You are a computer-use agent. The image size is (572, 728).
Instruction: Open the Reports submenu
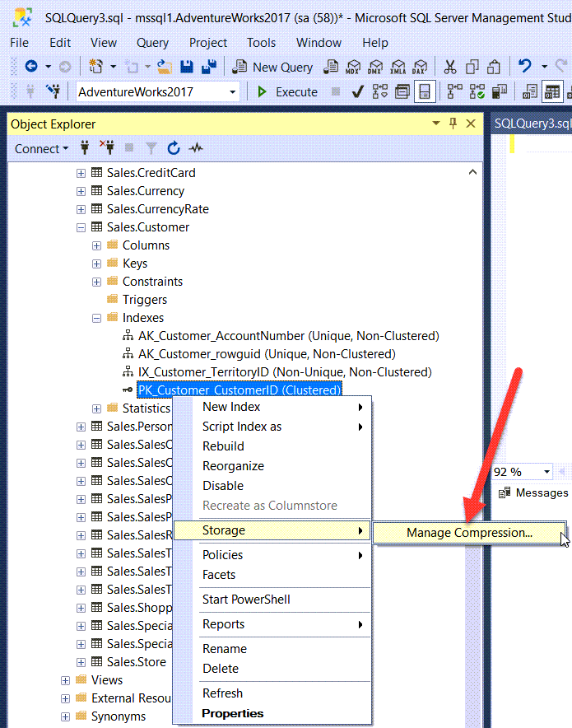(x=272, y=624)
